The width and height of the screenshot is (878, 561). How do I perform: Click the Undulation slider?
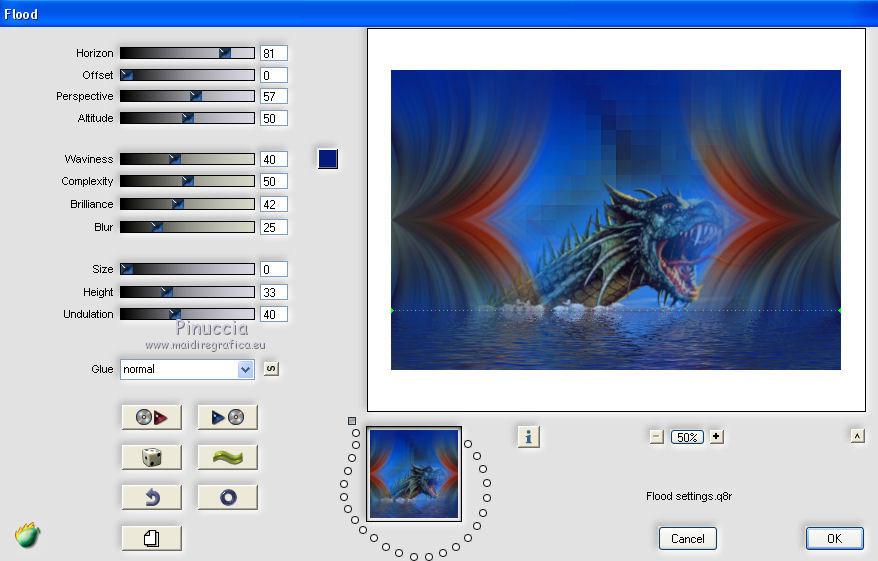point(187,314)
